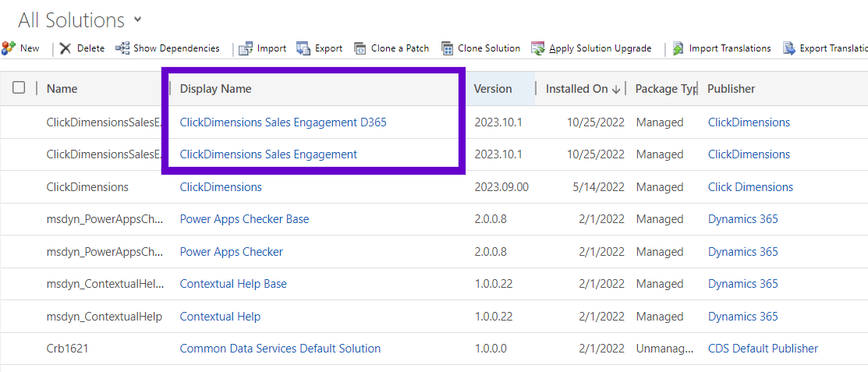Open Dynamics 365 publisher in Power Apps Checker Base row
This screenshot has width=868, height=372.
(x=743, y=219)
